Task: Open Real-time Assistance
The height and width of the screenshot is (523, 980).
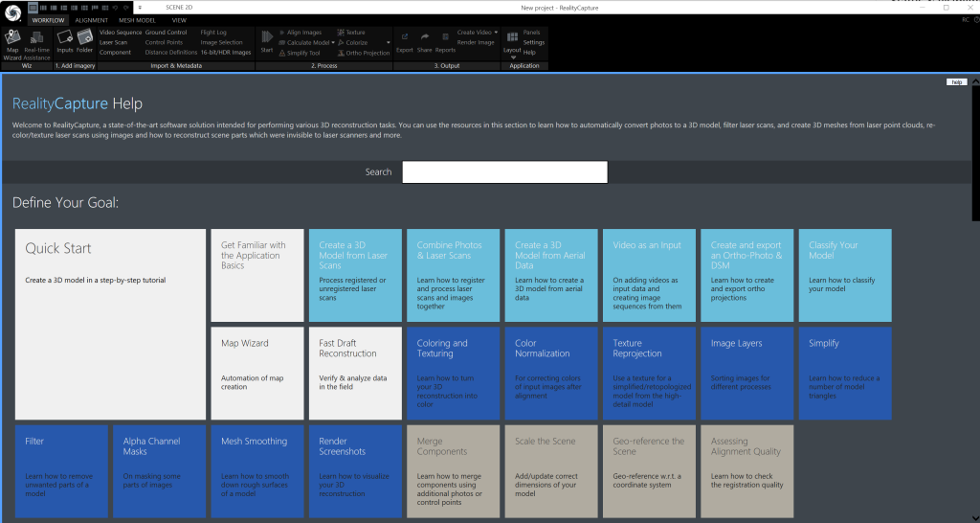Action: tap(37, 44)
